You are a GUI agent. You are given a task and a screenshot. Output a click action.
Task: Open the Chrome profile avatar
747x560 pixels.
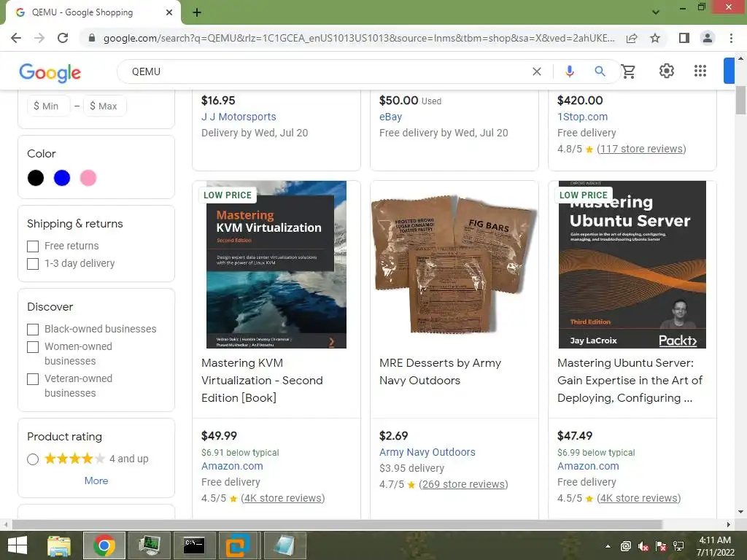[x=708, y=38]
